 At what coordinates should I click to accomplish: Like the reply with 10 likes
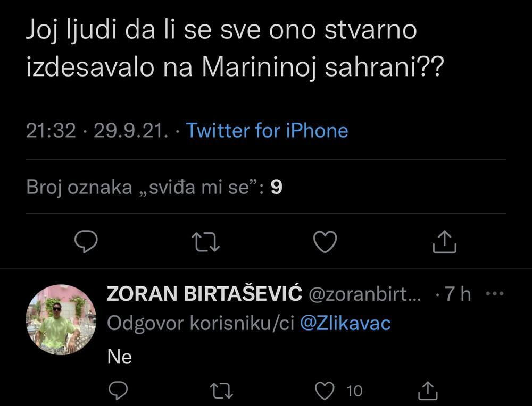[326, 391]
